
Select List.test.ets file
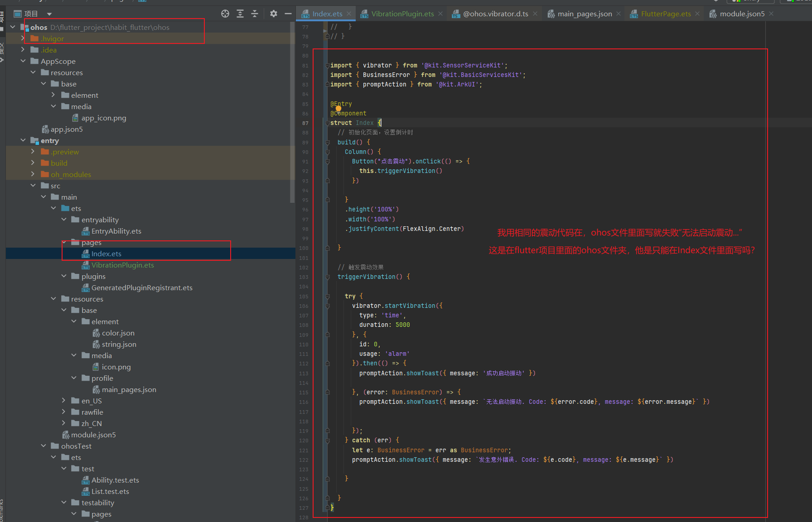pos(110,491)
